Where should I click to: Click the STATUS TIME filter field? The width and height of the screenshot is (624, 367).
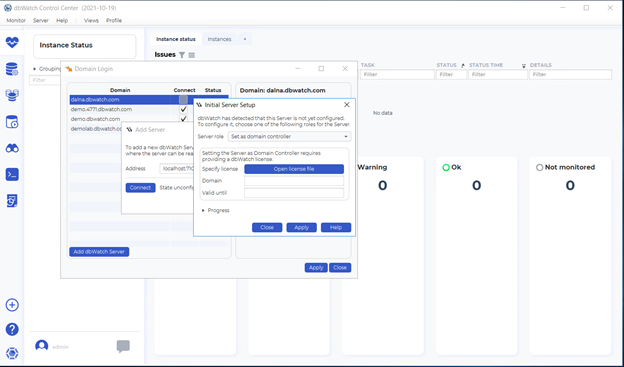pyautogui.click(x=498, y=74)
